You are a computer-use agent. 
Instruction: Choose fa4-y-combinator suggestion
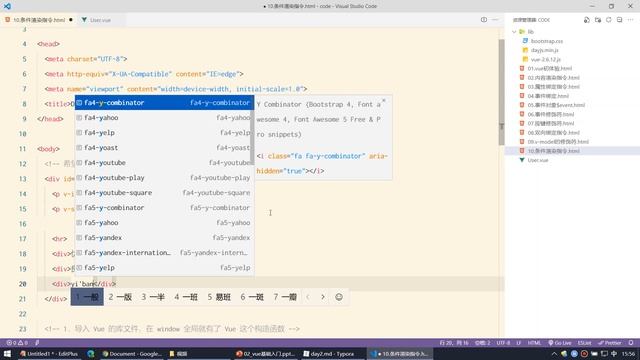point(164,103)
